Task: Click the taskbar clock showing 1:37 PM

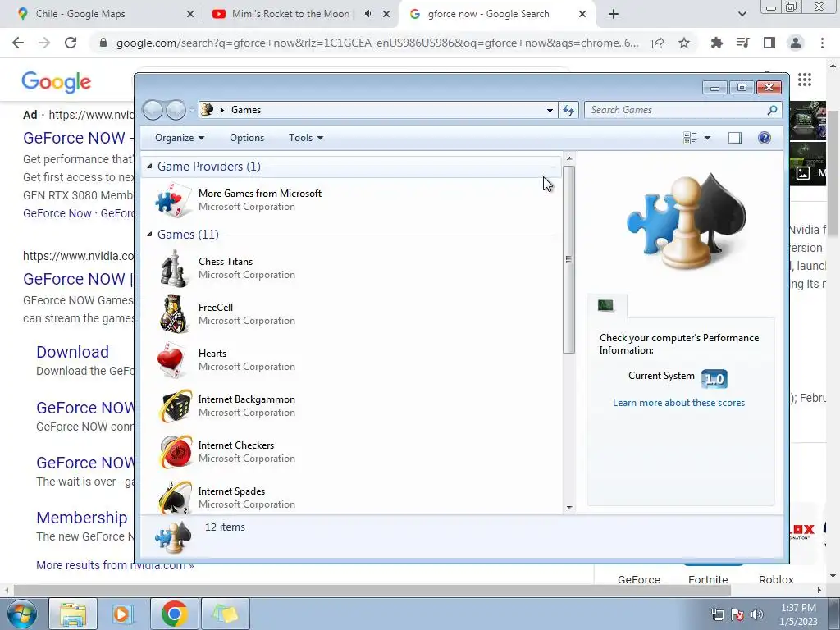Action: tap(798, 614)
